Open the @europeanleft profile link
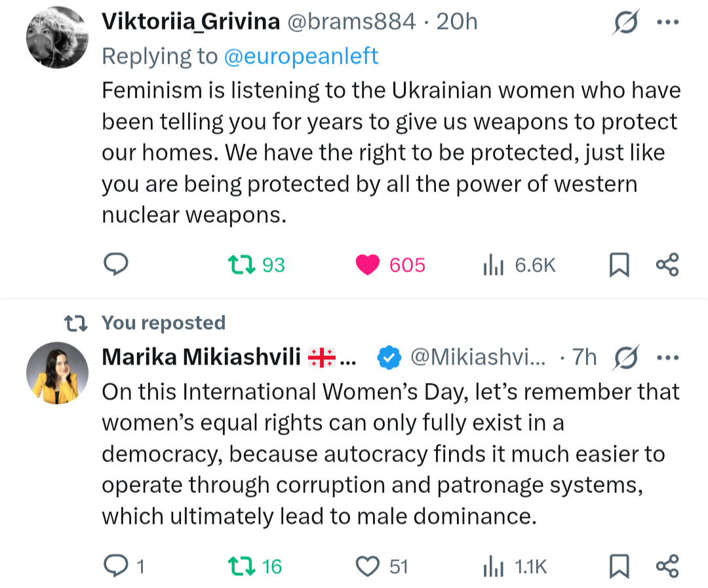Viewport: 708px width, 588px height. pyautogui.click(x=301, y=56)
